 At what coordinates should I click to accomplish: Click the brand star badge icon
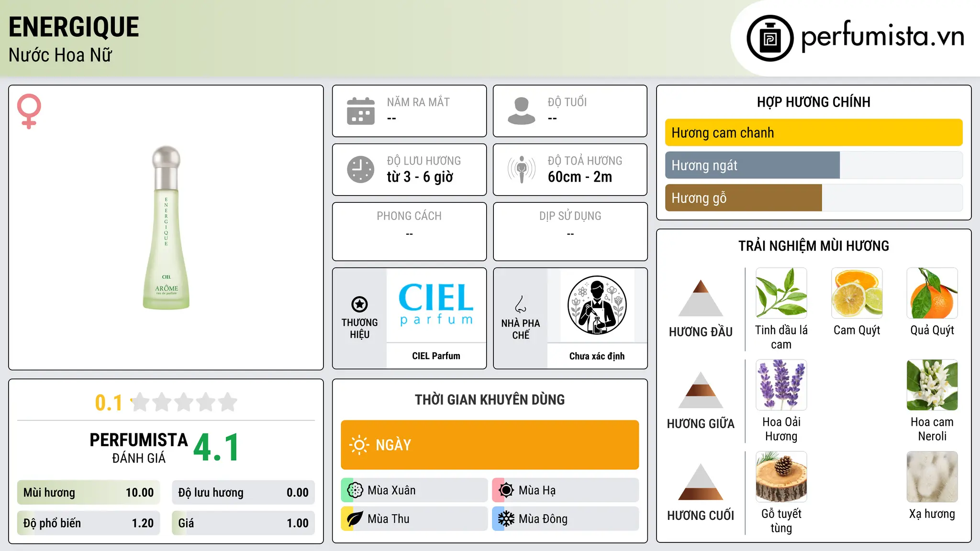pos(359,304)
